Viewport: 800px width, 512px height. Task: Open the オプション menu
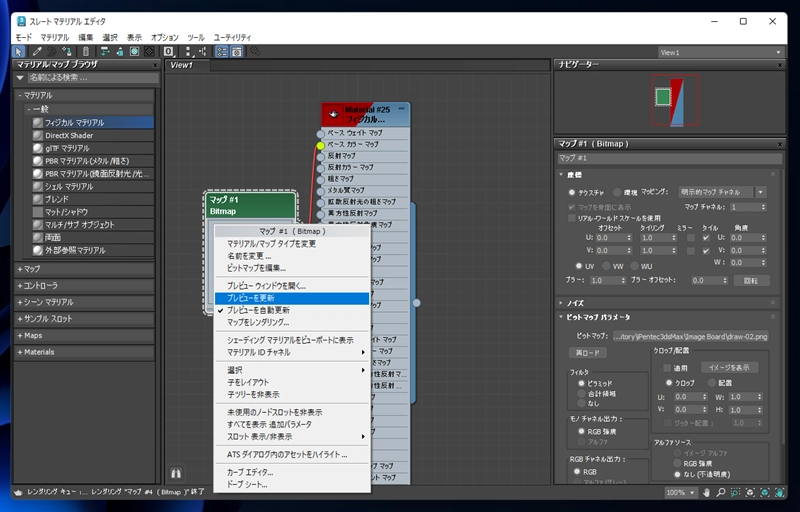coord(164,37)
